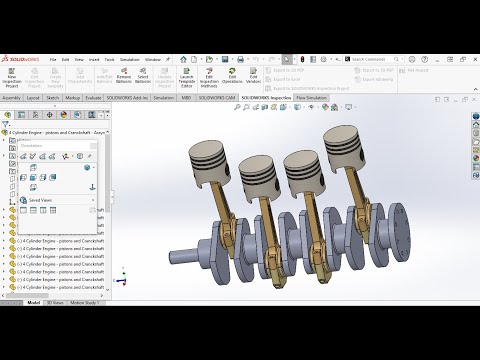Click Edit Appearance color-ball in view toolbar
This screenshot has height=360, width=480.
[325, 107]
